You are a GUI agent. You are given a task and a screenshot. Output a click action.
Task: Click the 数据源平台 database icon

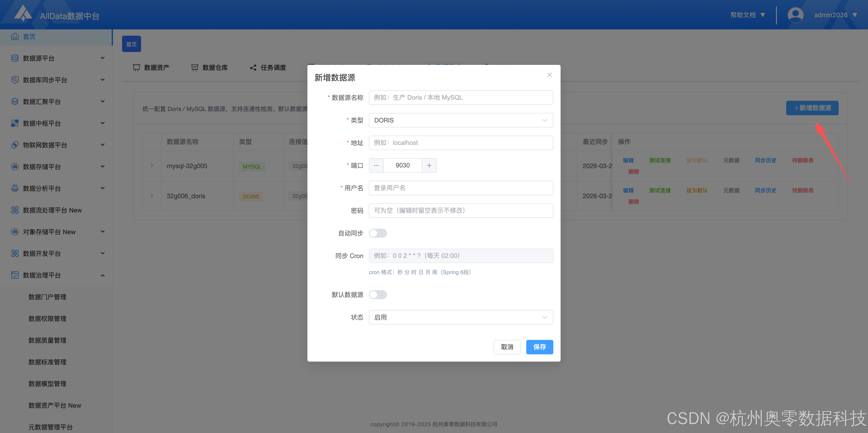tap(15, 58)
